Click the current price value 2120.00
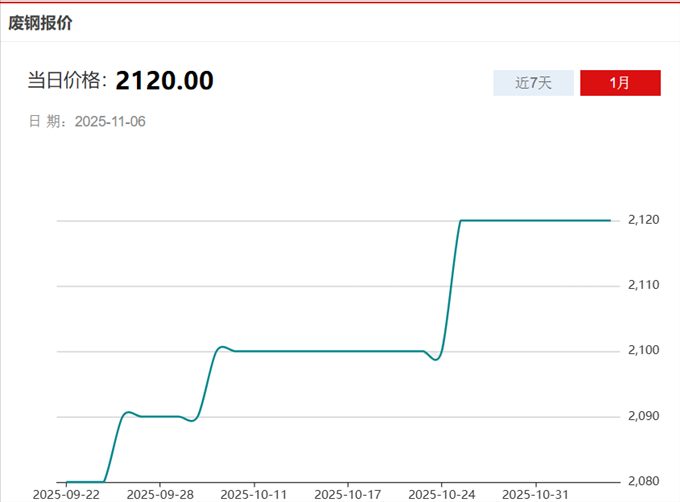The image size is (680, 502). click(x=164, y=81)
